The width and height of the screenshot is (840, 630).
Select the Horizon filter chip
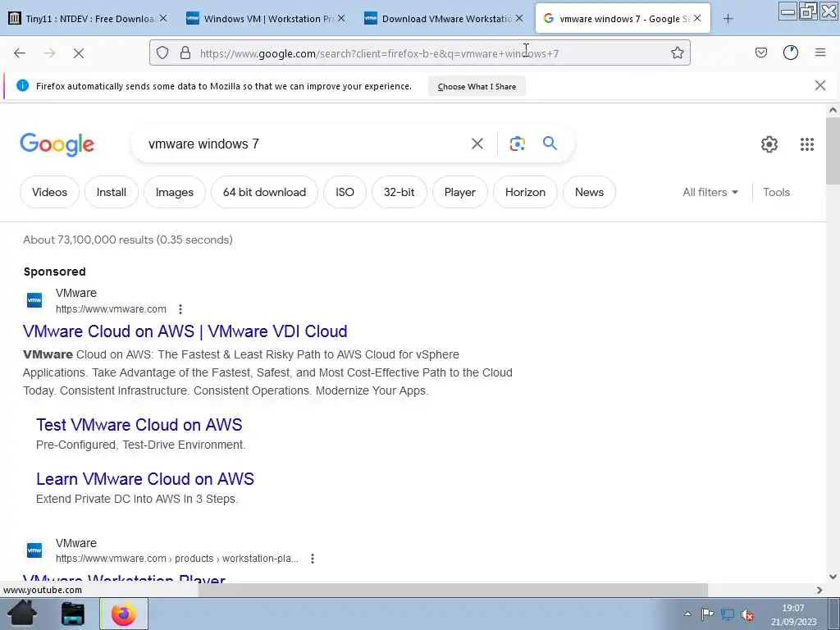point(525,192)
